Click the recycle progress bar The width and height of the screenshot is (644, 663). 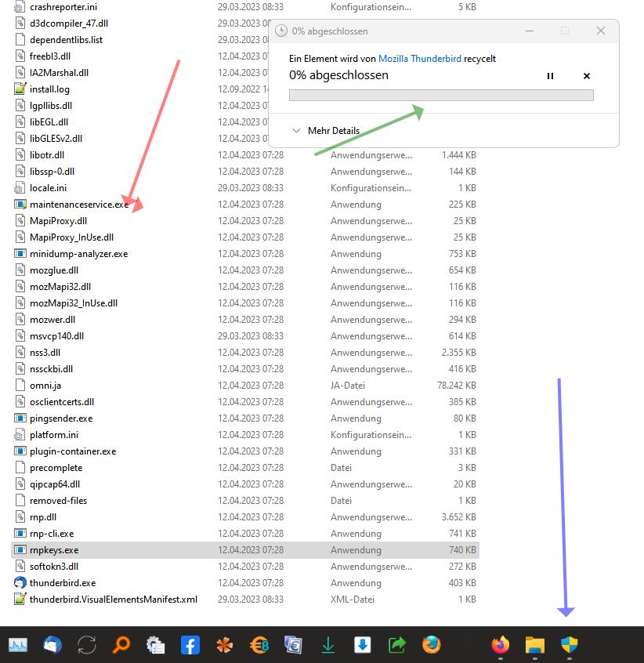click(x=441, y=95)
